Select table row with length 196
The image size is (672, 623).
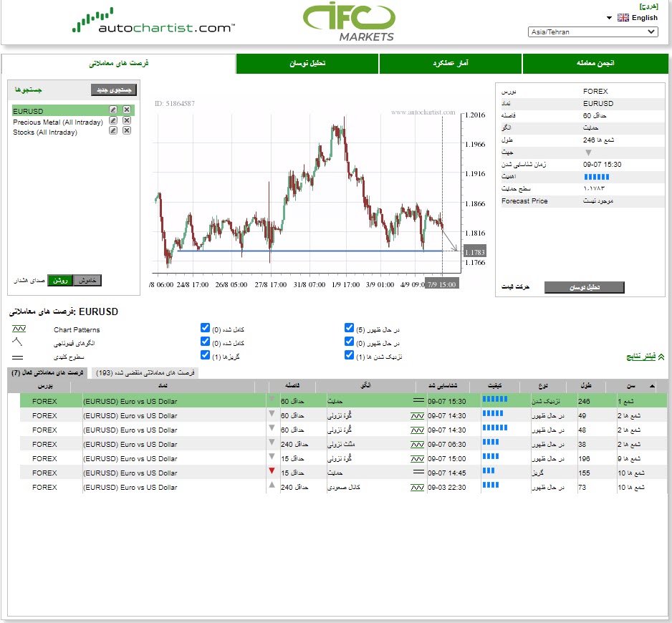[x=343, y=458]
